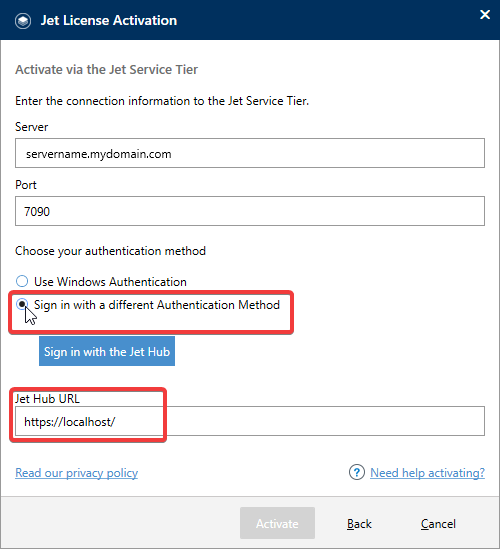Select the Use Windows Authentication radio button
The height and width of the screenshot is (549, 500).
(22, 281)
